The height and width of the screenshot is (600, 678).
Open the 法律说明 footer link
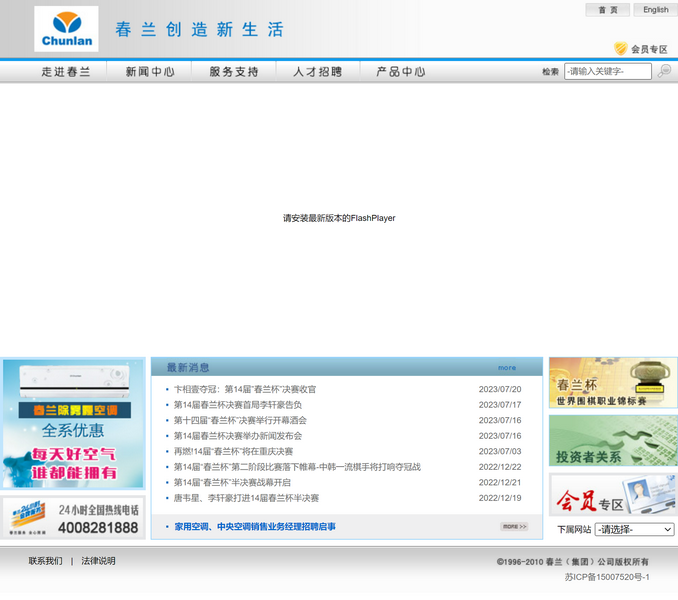[98, 561]
